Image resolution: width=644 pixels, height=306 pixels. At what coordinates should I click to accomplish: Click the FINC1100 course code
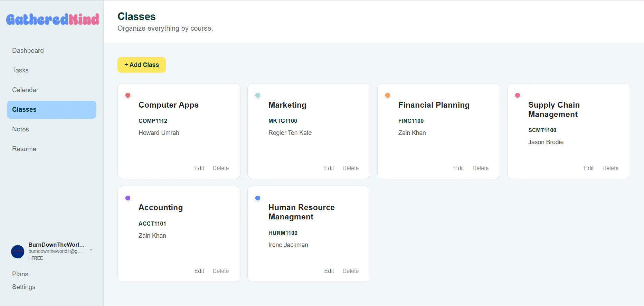tap(411, 121)
